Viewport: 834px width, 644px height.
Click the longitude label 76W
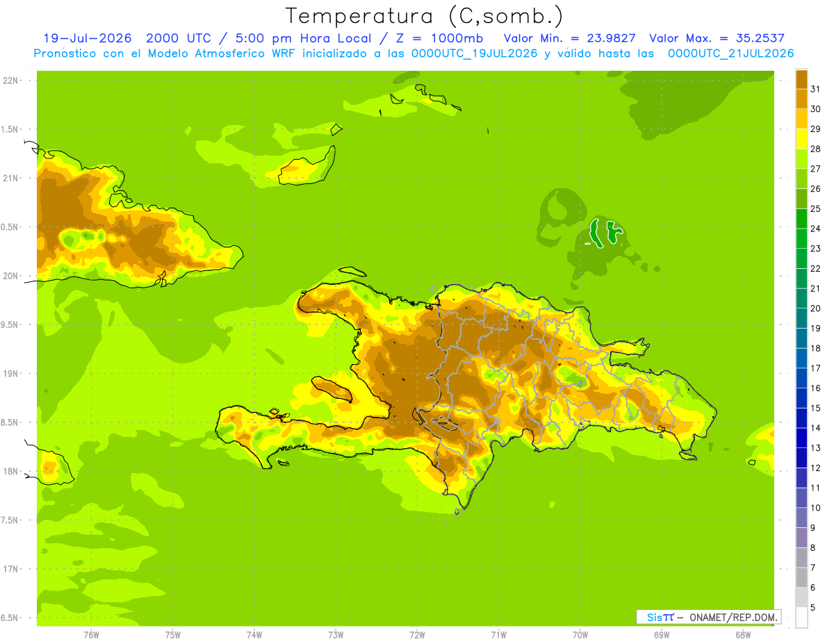click(x=91, y=634)
